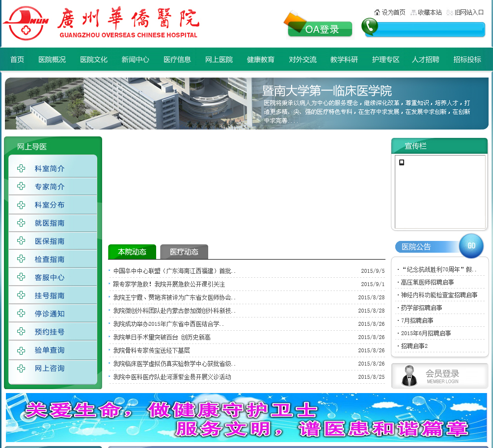Click the cross icon beside 检查指南
493x448 pixels.
coord(21,259)
